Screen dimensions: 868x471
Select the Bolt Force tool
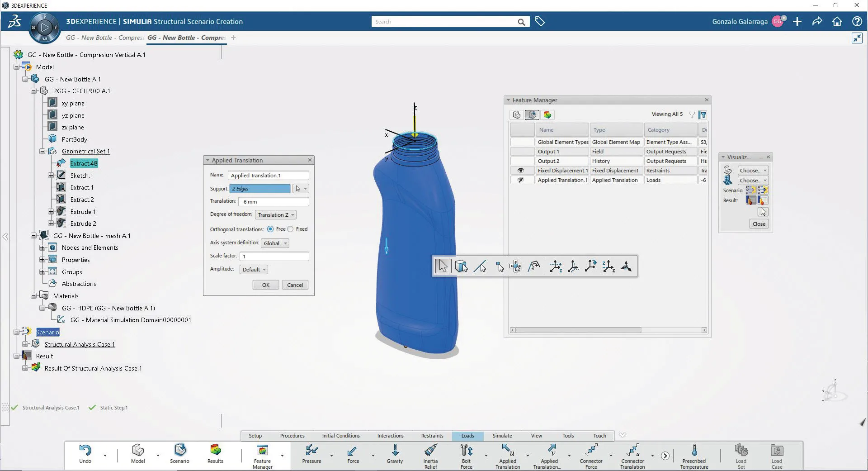[466, 455]
